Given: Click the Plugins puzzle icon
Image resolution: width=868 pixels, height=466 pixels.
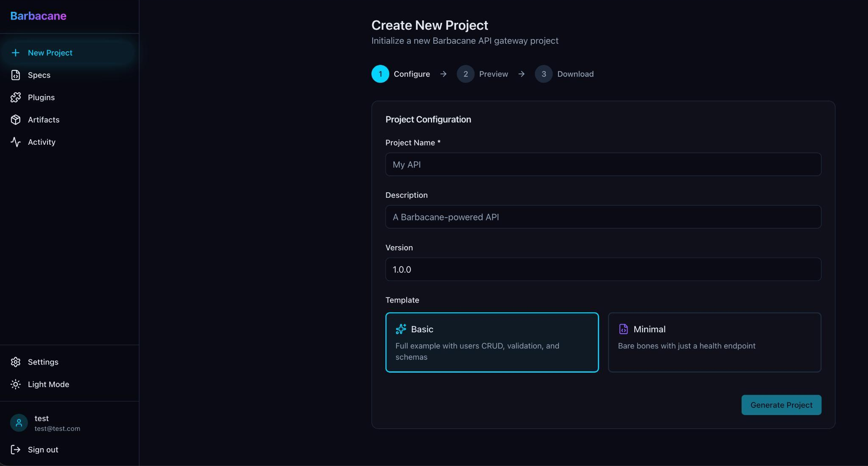Looking at the screenshot, I should [x=15, y=97].
